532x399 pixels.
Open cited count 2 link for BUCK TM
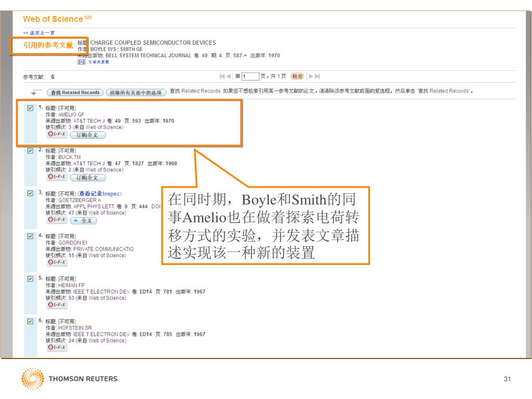pos(70,170)
